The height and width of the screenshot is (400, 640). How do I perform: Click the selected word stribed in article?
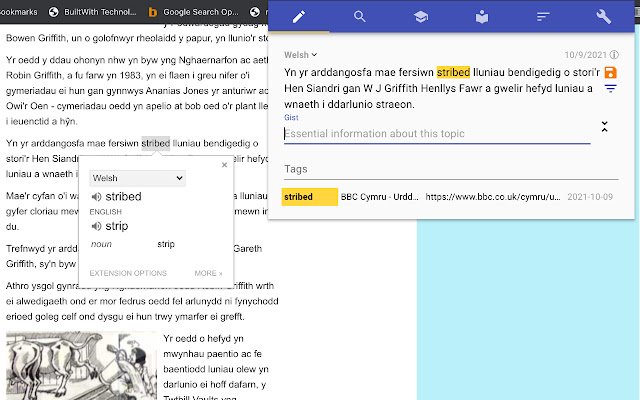tap(156, 143)
